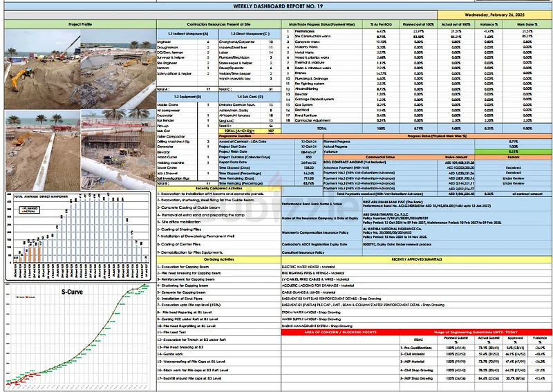The height and width of the screenshot is (392, 553).
Task: Click the 'Concrete Works' trade row
Action: [x=417, y=41]
